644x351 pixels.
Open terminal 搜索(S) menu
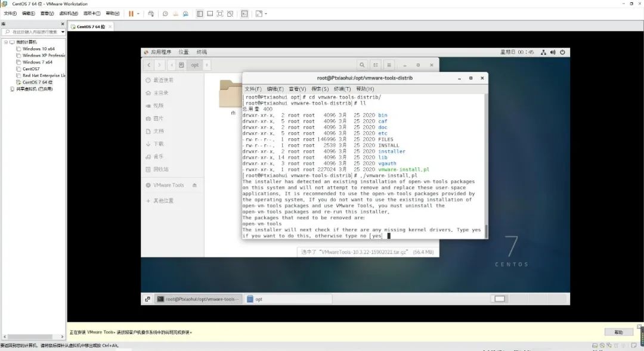pos(320,89)
